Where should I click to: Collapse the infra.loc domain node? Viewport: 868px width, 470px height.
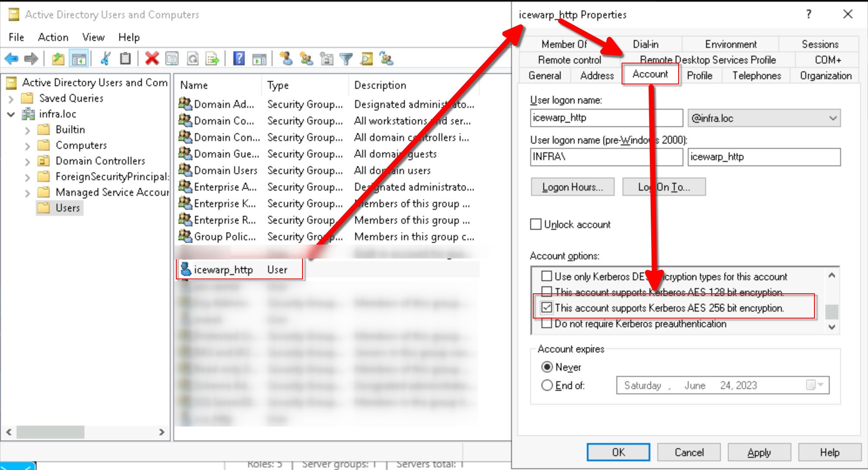pos(10,114)
